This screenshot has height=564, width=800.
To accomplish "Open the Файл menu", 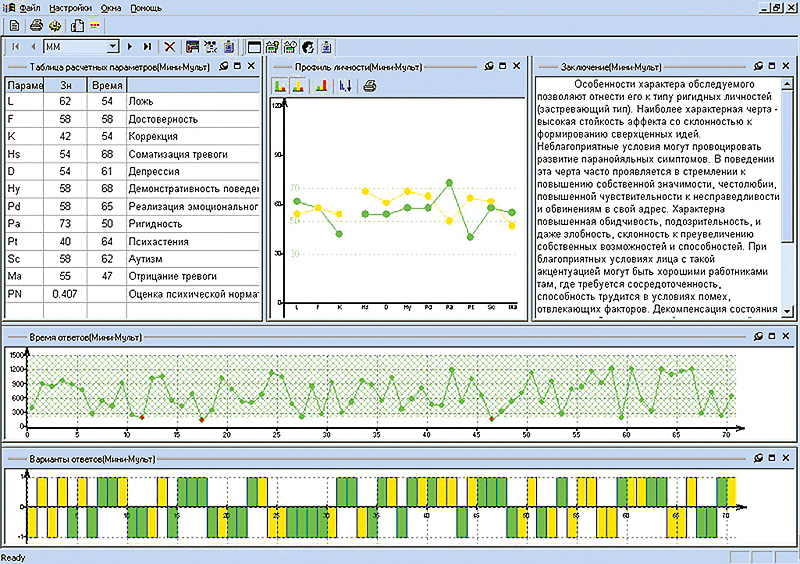I will point(30,6).
